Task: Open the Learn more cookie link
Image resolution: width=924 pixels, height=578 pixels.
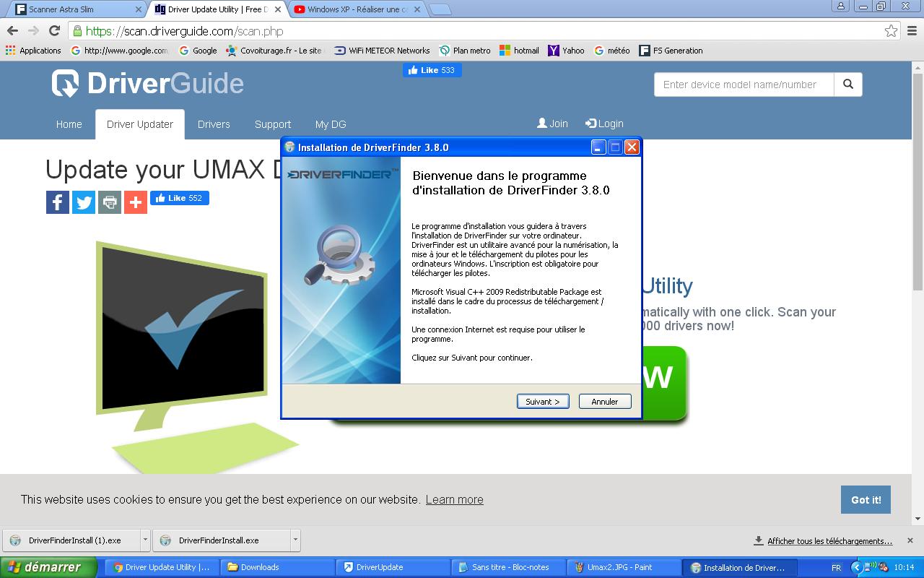Action: pyautogui.click(x=455, y=499)
